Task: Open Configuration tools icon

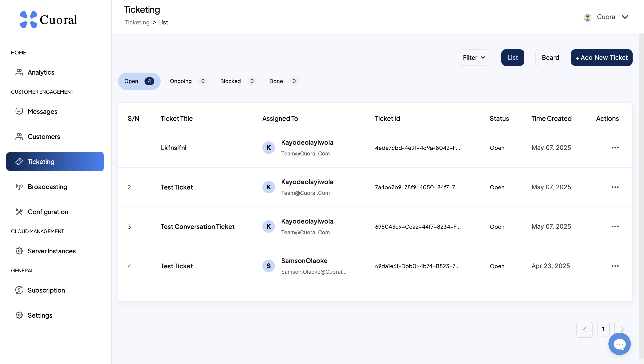Action: (19, 212)
